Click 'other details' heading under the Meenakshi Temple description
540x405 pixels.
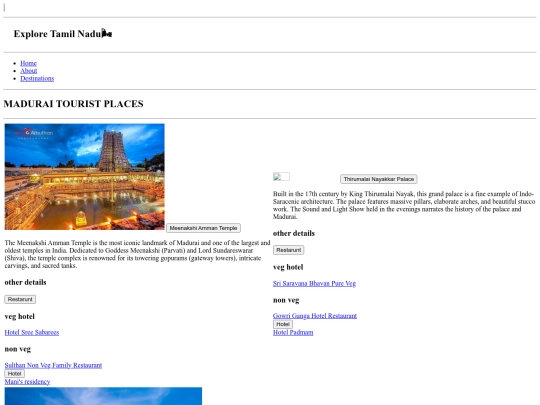click(x=25, y=282)
